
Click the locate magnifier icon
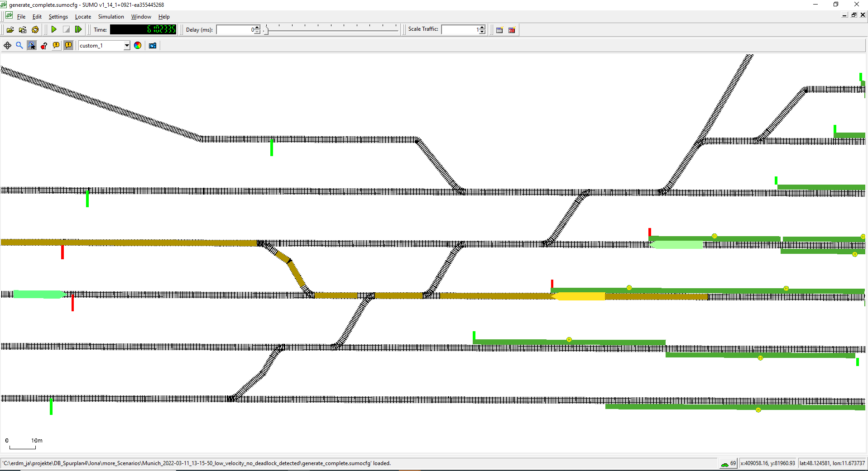click(x=19, y=46)
